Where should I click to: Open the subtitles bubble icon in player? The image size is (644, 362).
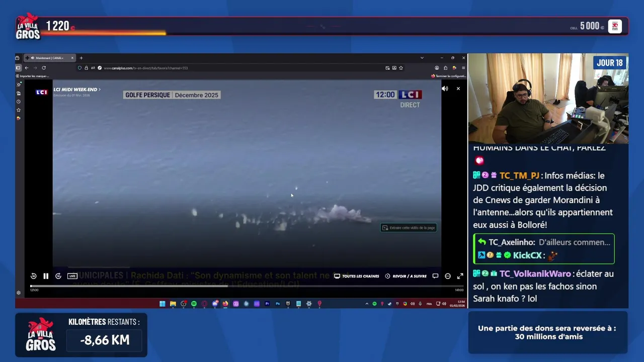pos(435,276)
